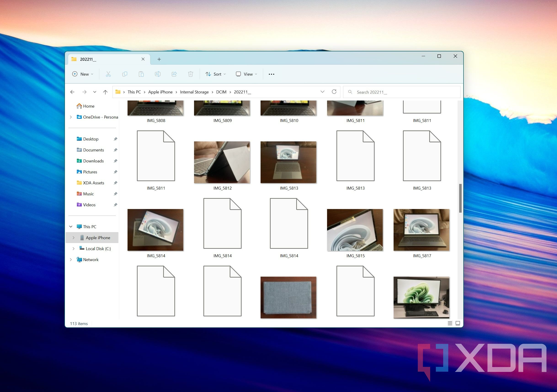Viewport: 557px width, 392px height.
Task: Click the Share icon in toolbar
Action: click(174, 73)
